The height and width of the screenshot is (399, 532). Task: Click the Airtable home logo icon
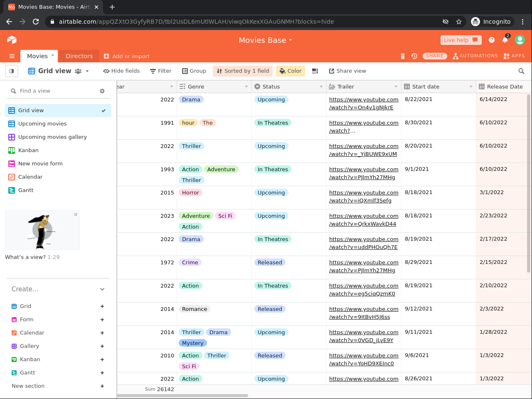click(12, 40)
